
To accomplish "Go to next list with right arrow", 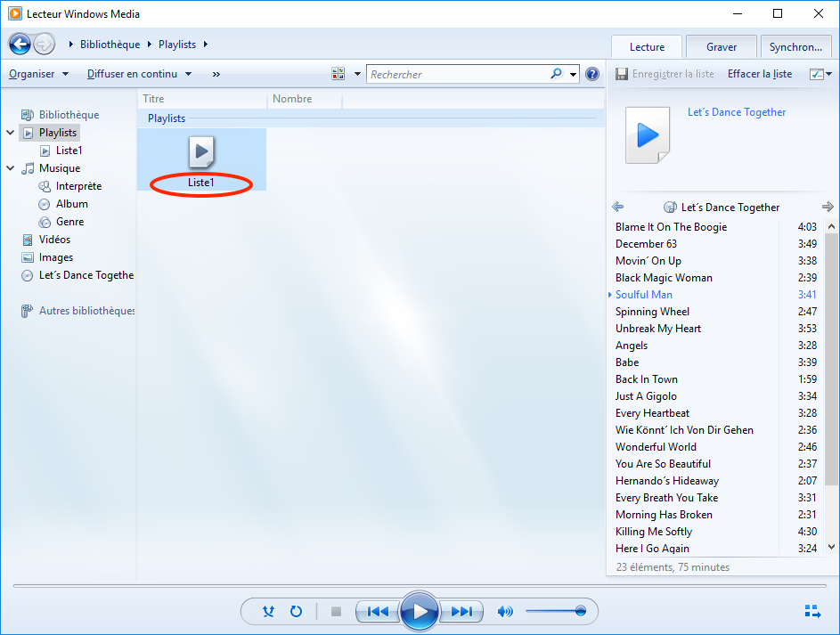I will (x=828, y=207).
